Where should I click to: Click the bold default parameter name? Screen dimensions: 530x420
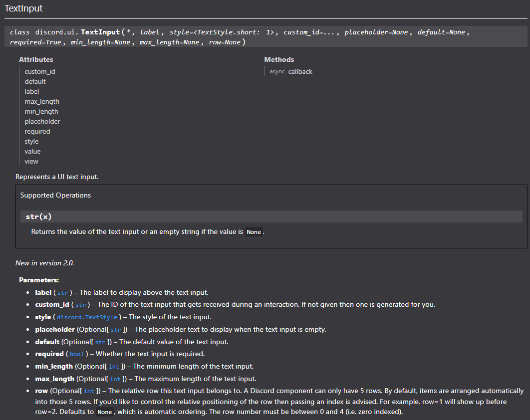(47, 342)
